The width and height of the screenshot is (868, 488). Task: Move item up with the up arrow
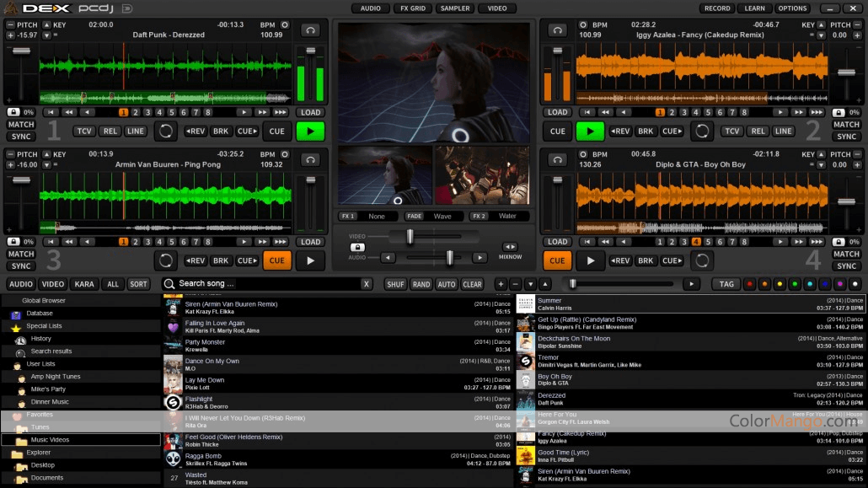point(545,284)
